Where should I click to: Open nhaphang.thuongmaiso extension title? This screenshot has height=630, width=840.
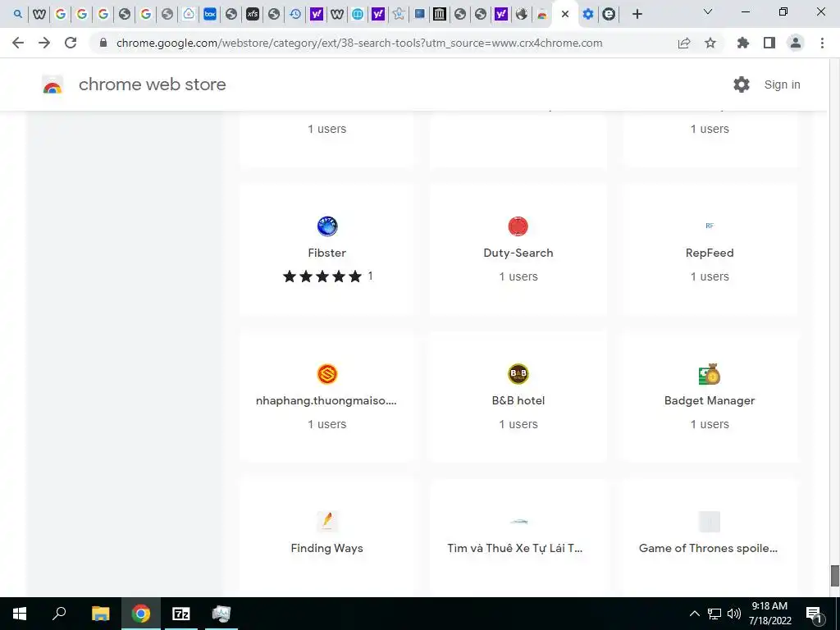[x=326, y=400]
